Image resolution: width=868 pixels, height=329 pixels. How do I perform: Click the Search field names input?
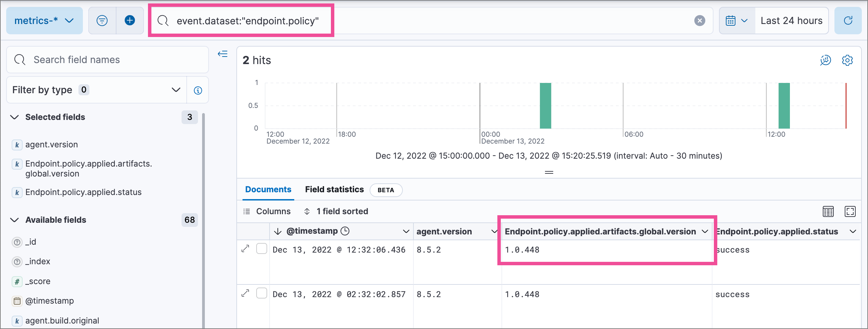107,59
